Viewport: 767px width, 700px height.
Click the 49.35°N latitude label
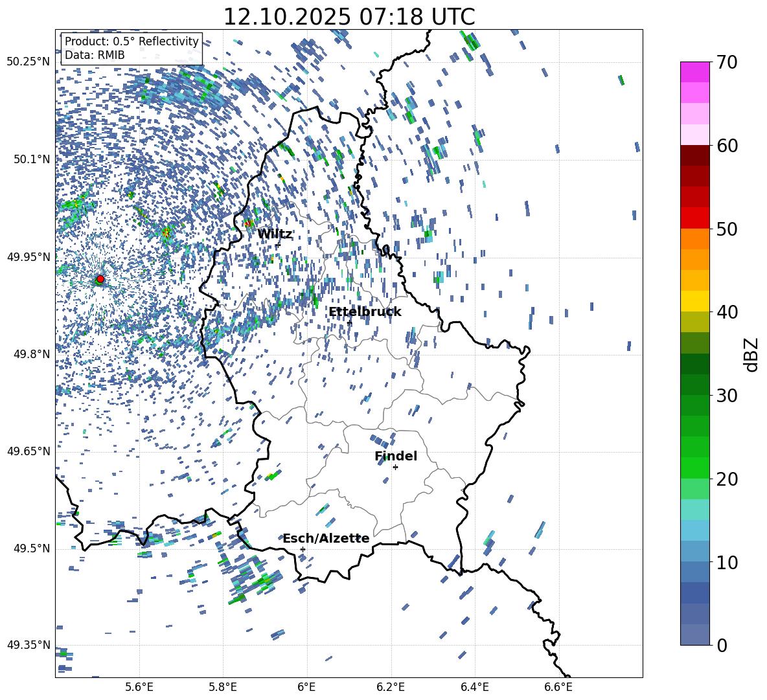29,645
